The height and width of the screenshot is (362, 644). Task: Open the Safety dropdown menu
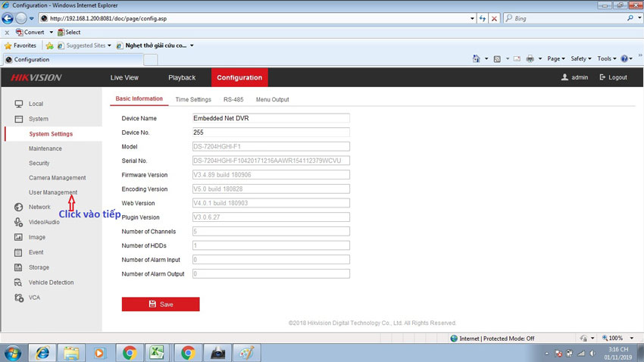580,58
